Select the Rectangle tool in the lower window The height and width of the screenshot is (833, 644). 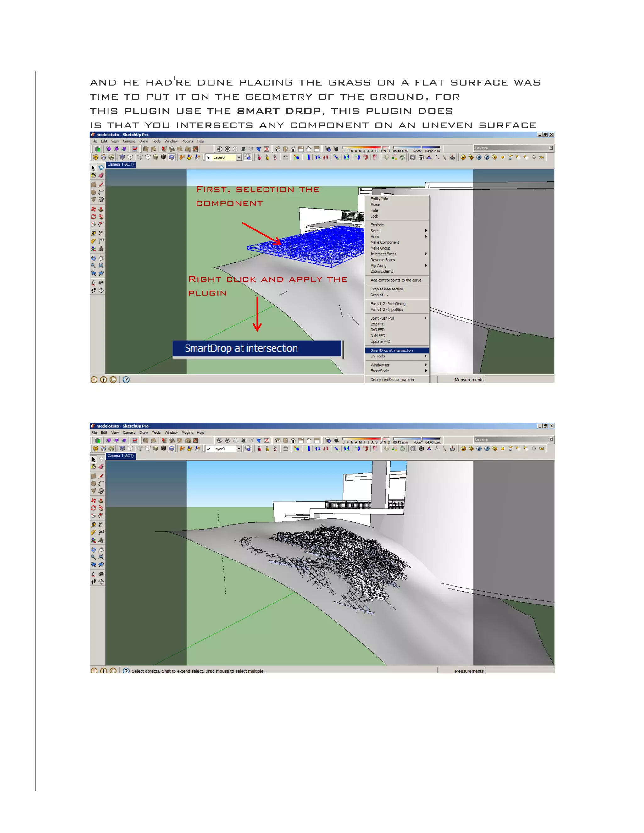point(93,476)
